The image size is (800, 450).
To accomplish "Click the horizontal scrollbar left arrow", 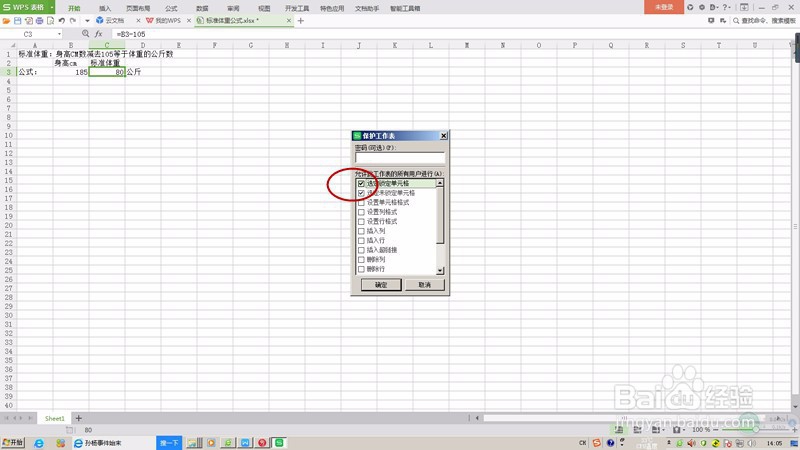I will point(477,418).
